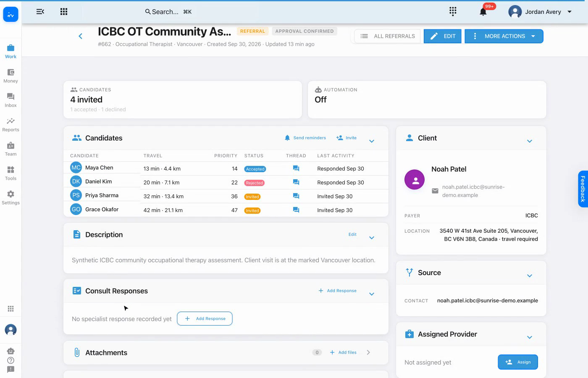This screenshot has height=378, width=588.
Task: Open the Work section in sidebar
Action: pyautogui.click(x=10, y=51)
